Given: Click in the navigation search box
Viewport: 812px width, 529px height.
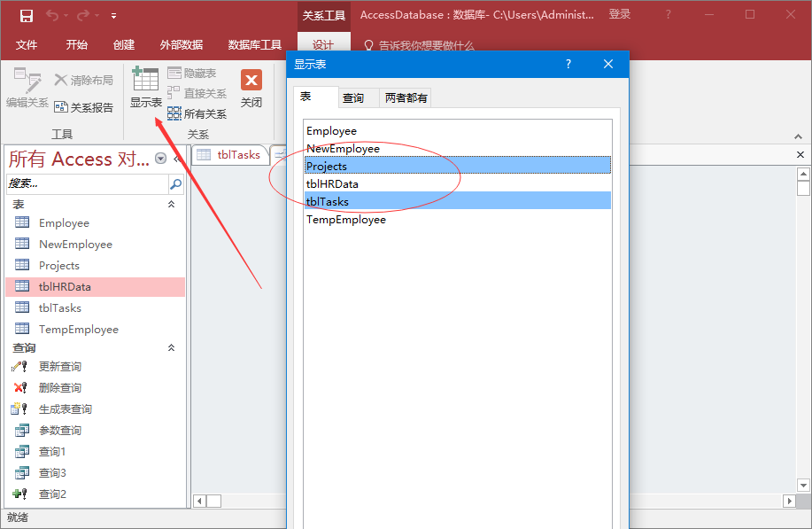Looking at the screenshot, I should [84, 184].
